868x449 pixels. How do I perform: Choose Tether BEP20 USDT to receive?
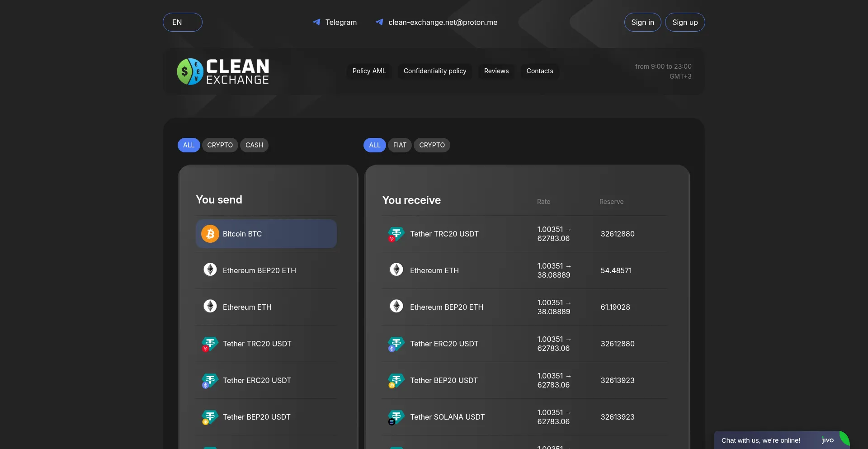[x=524, y=380]
